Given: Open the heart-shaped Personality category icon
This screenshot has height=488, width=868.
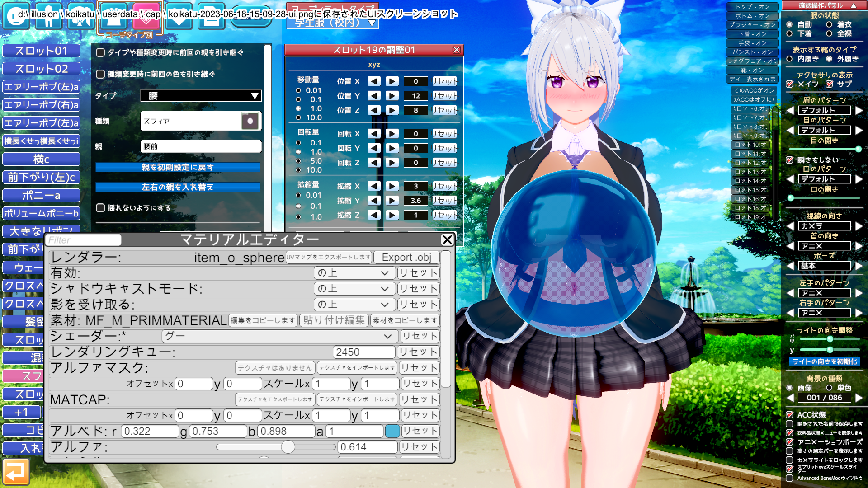Looking at the screenshot, I should point(179,16).
